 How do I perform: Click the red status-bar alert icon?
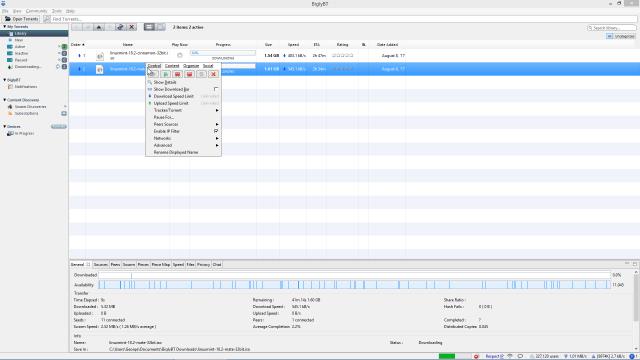[x=476, y=356]
